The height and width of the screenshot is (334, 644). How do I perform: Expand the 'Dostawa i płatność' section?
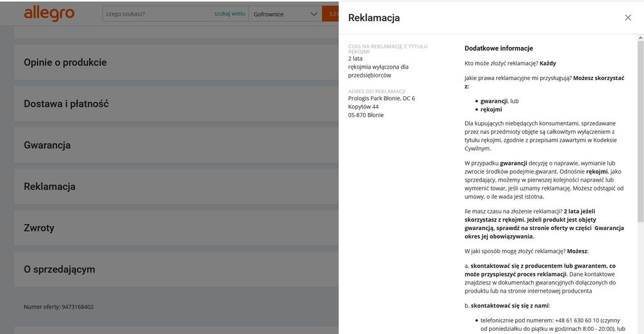pyautogui.click(x=66, y=104)
